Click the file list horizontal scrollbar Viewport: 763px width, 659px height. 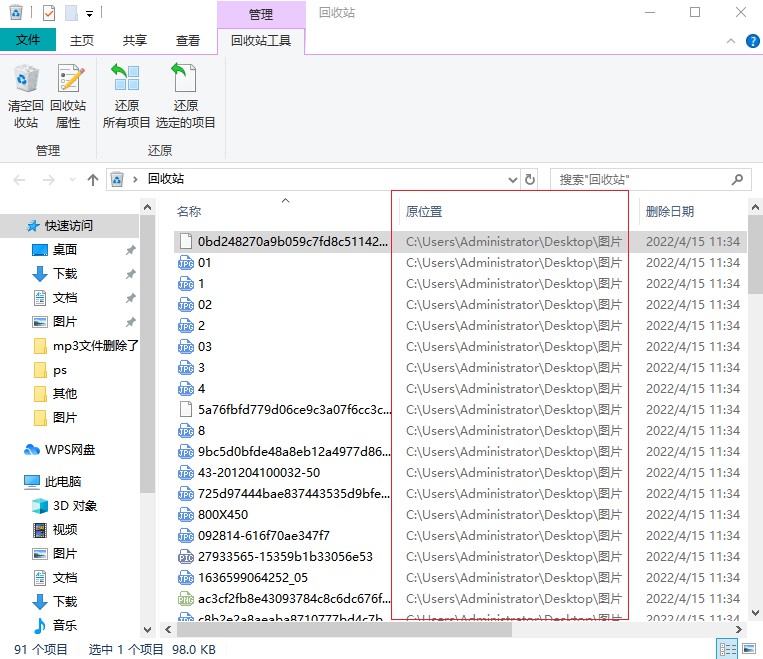pos(344,630)
